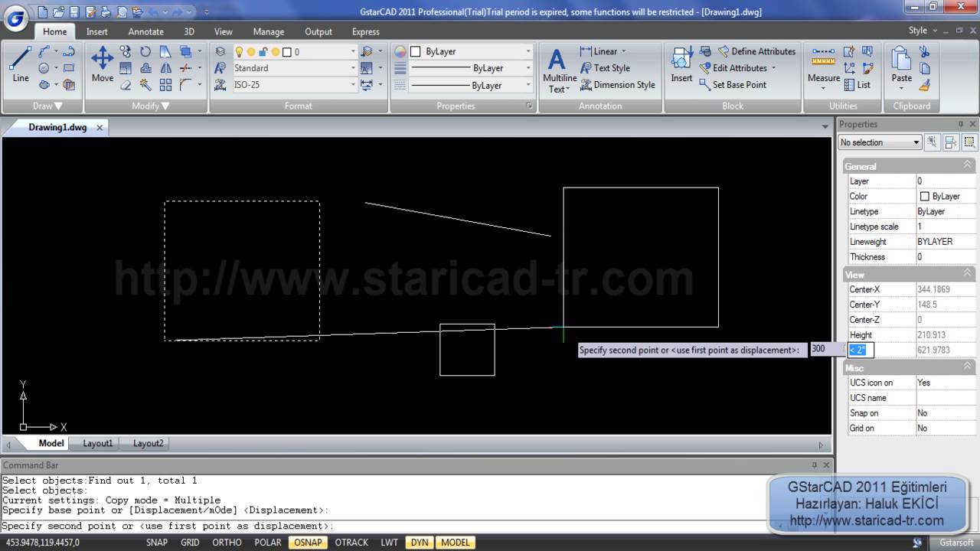
Task: Click the Save icon in quick toolbar
Action: pyautogui.click(x=74, y=11)
